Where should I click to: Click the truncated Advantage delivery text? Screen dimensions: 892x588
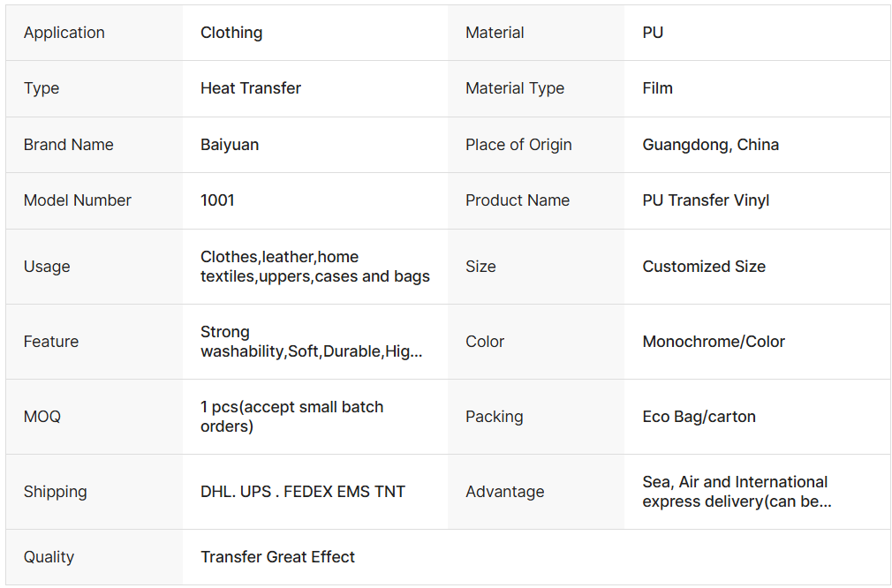(x=737, y=492)
